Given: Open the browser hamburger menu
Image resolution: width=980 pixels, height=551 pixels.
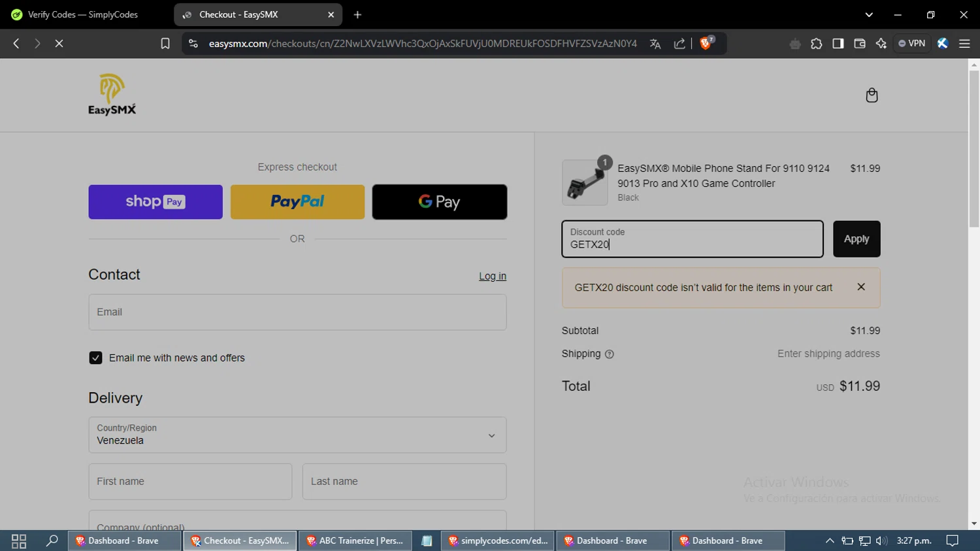Looking at the screenshot, I should tap(964, 43).
